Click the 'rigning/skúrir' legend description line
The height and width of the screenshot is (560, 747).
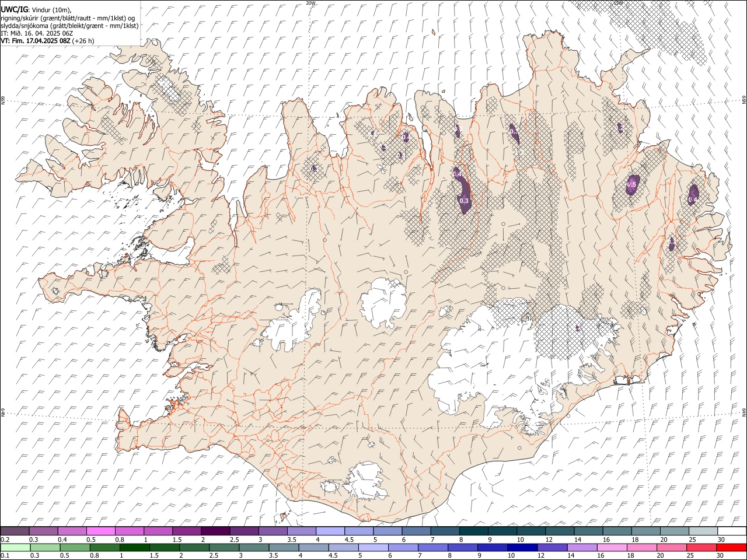tap(68, 17)
